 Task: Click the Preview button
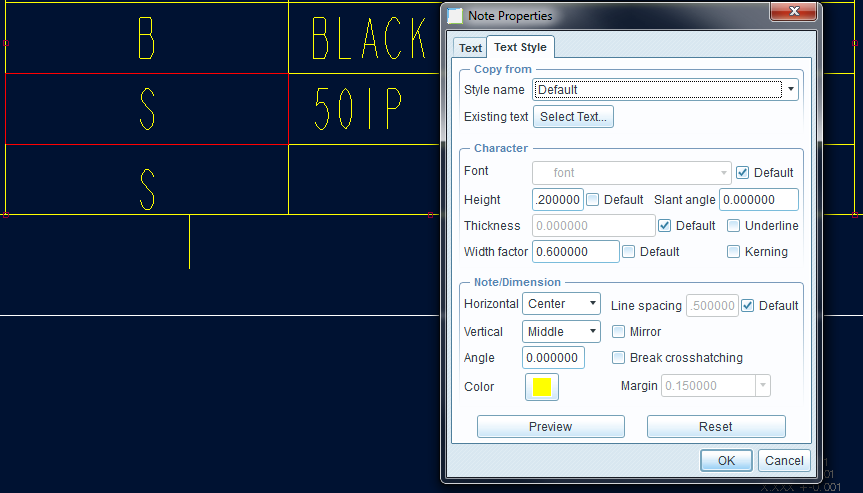click(550, 426)
